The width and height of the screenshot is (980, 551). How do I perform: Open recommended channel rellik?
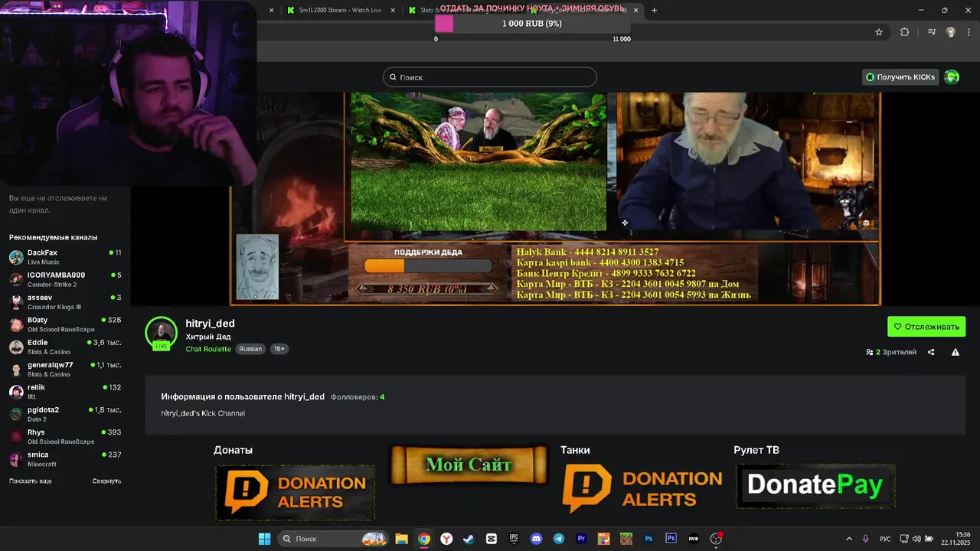pyautogui.click(x=65, y=392)
